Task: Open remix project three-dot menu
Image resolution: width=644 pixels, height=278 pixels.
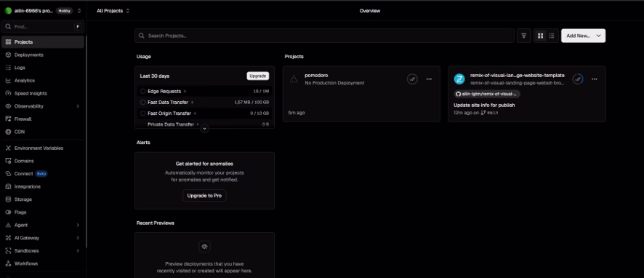Action: pos(595,79)
